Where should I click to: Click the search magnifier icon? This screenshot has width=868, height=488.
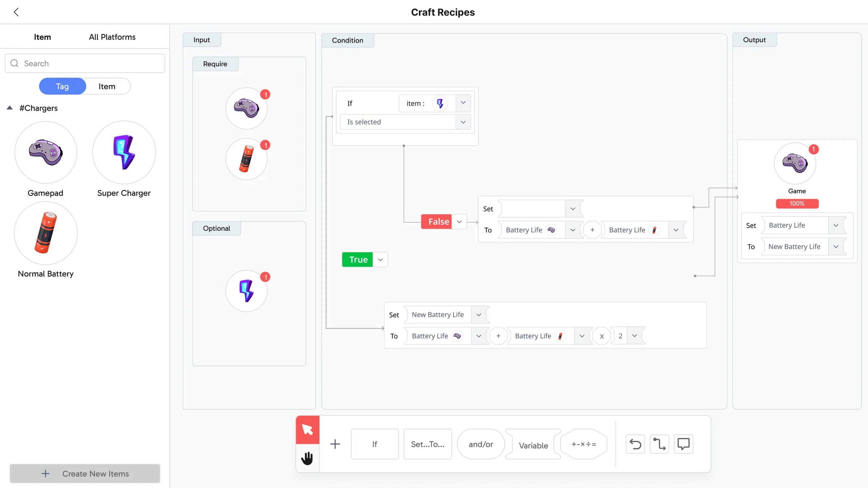click(14, 63)
